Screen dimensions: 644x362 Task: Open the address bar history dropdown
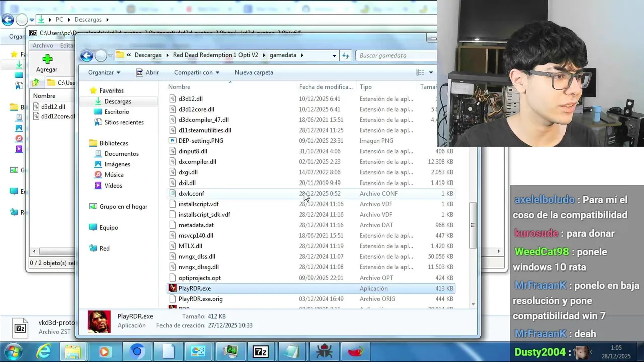(x=334, y=56)
